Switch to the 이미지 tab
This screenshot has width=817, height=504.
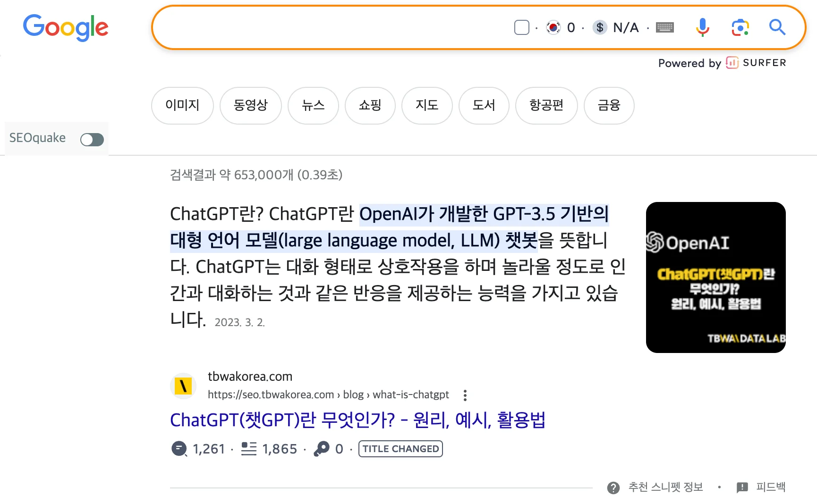[x=182, y=106]
